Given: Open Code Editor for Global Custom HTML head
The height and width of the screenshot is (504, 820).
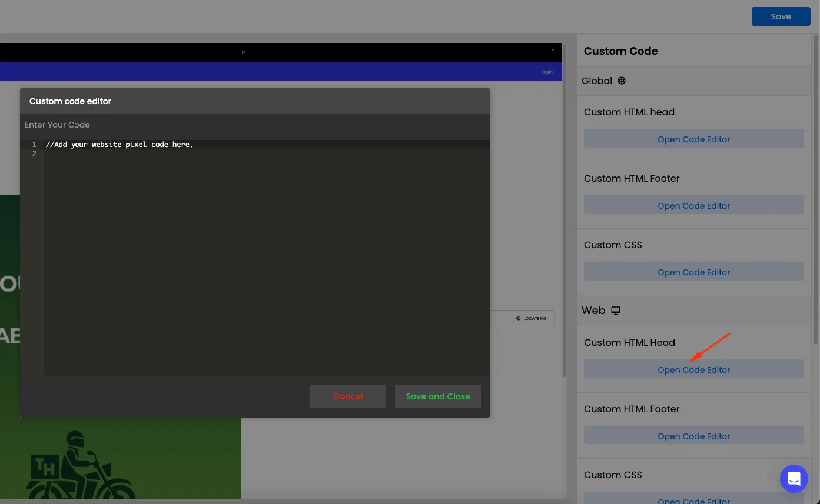Looking at the screenshot, I should 693,139.
